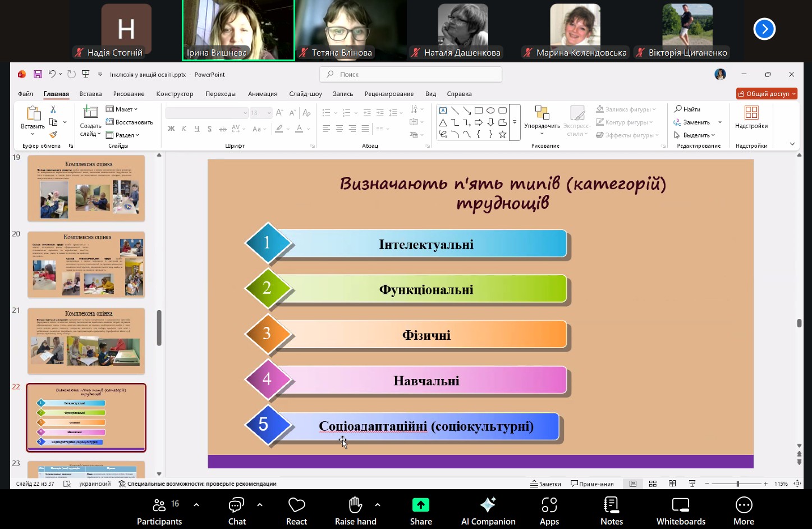Viewport: 812px width, 529px height.
Task: Switch to slide sorter view
Action: (x=653, y=484)
